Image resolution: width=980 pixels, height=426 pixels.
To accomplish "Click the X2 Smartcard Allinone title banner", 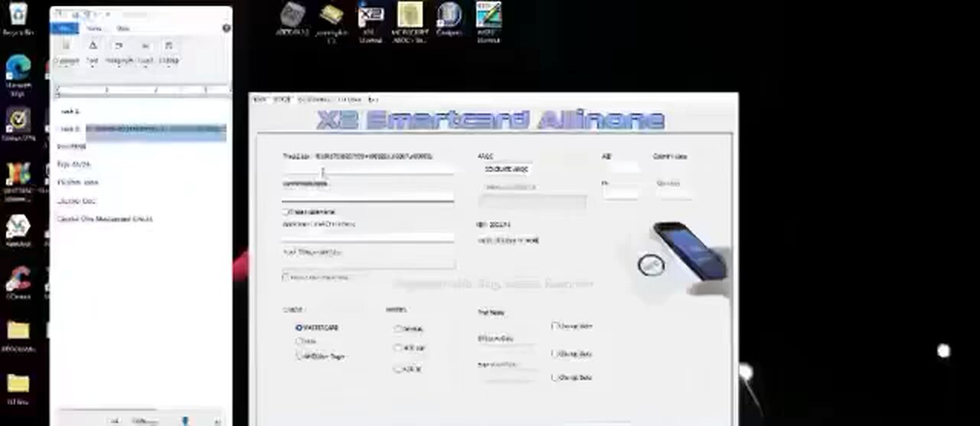I will click(x=490, y=120).
